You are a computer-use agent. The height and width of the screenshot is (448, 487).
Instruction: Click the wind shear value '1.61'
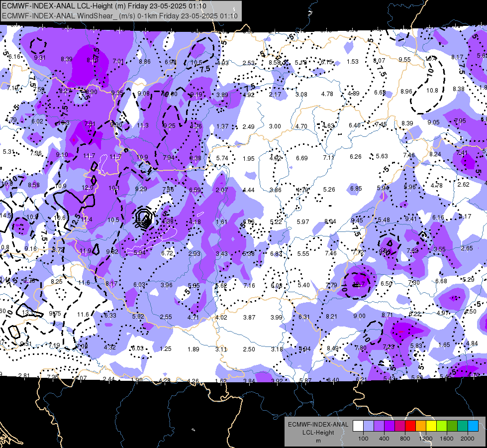coord(221,222)
